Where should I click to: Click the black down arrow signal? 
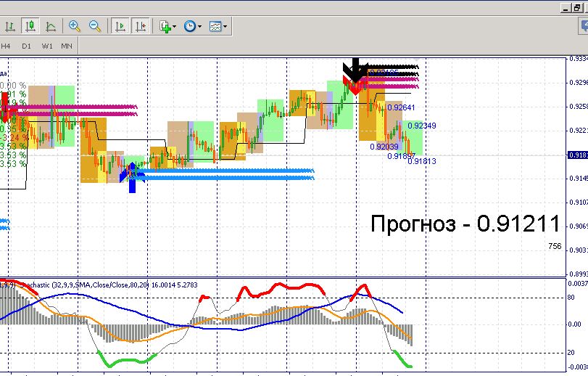click(x=355, y=70)
